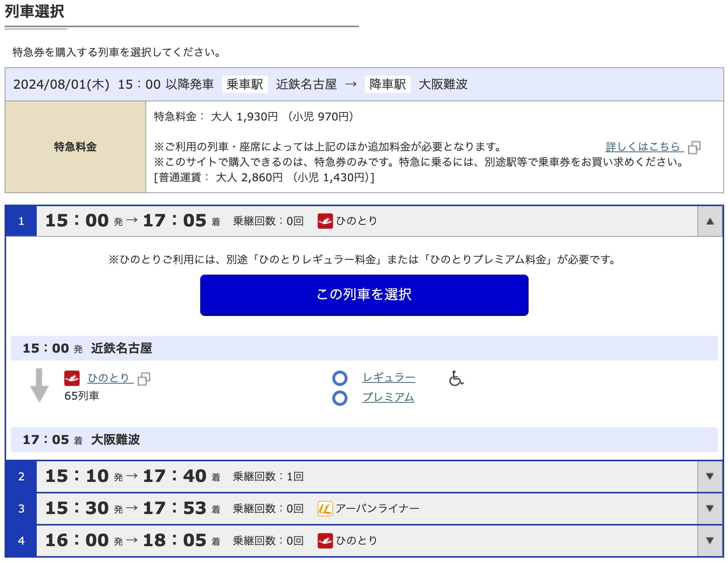728x563 pixels.
Task: Click the 15:00発 近鉄名古屋 departure row
Action: point(364,348)
